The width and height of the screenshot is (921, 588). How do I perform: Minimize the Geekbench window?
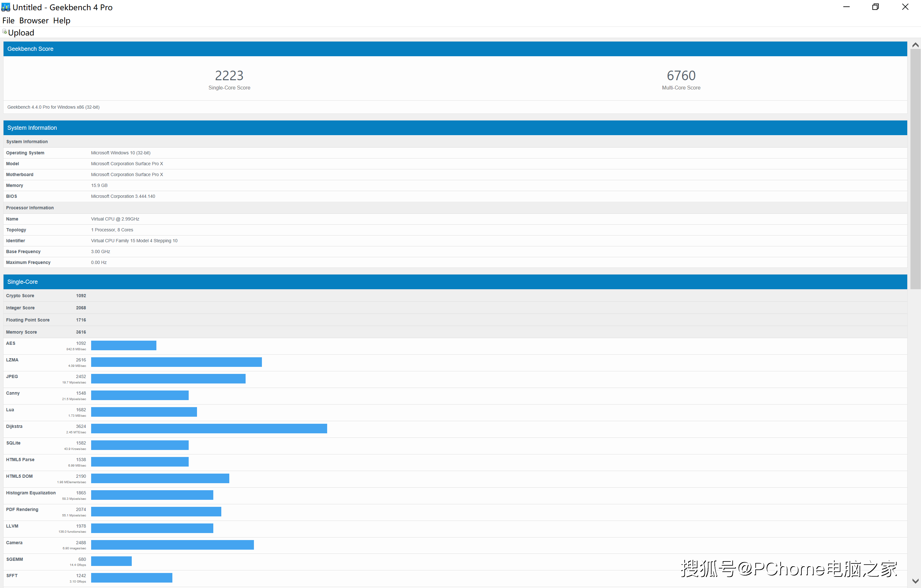coord(846,7)
